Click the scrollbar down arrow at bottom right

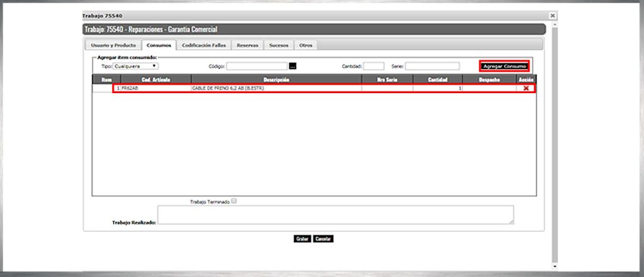coord(553,266)
